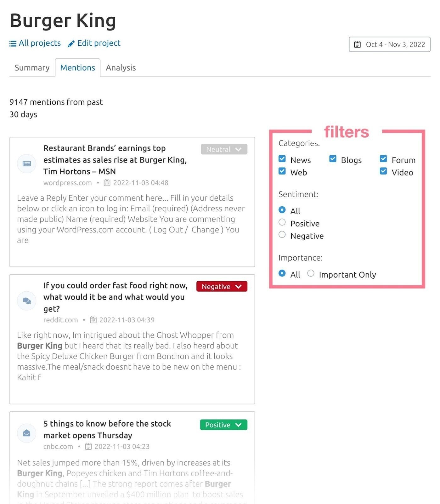The width and height of the screenshot is (440, 504).
Task: Click the news icon on Restaurant Brands mention
Action: [x=27, y=163]
